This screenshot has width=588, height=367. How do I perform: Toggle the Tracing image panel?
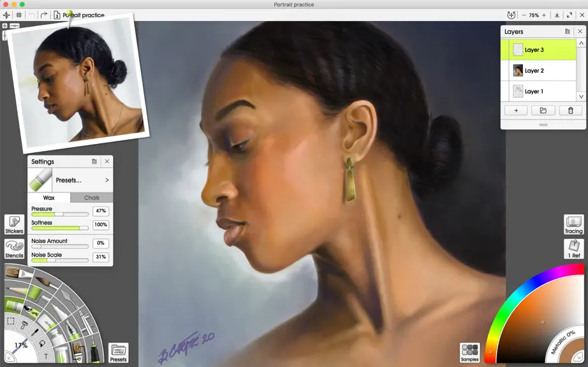[x=574, y=225]
